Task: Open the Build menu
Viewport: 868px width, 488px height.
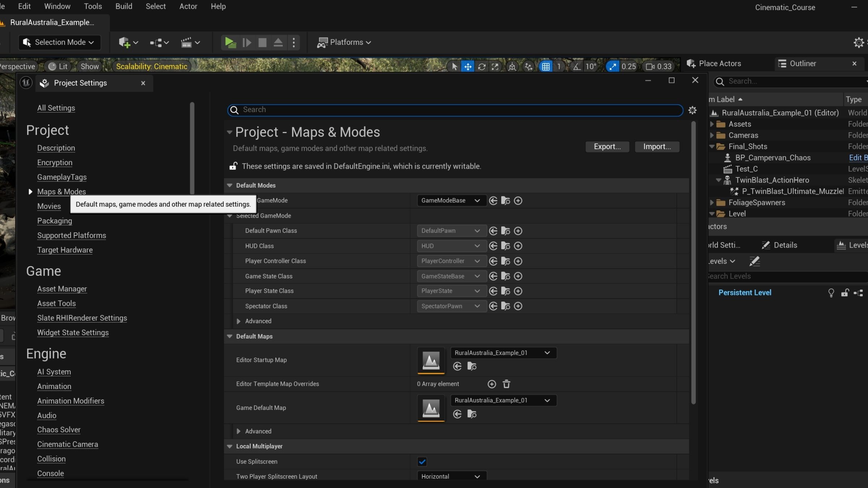Action: [124, 7]
